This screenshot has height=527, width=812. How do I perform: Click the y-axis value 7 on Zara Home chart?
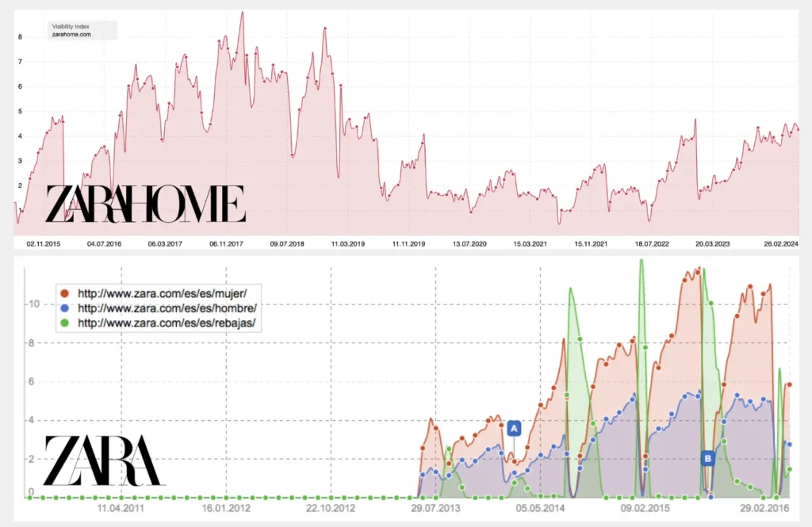(20, 62)
